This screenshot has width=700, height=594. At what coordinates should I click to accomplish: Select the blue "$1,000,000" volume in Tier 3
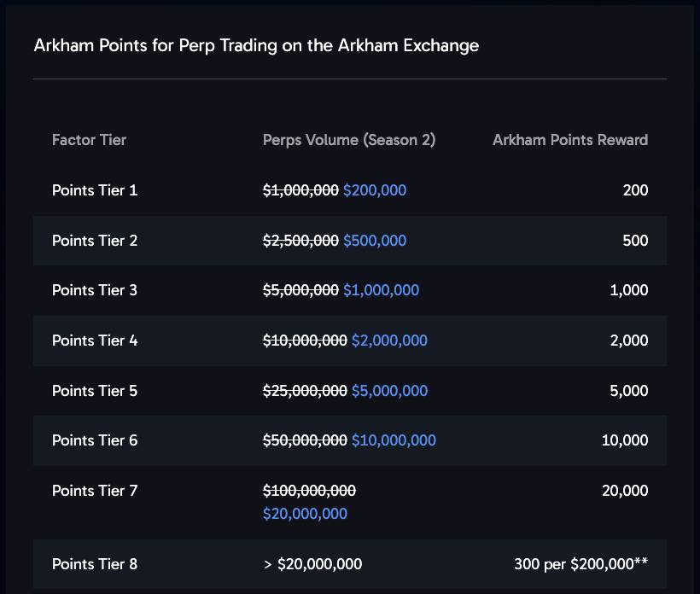coord(381,290)
